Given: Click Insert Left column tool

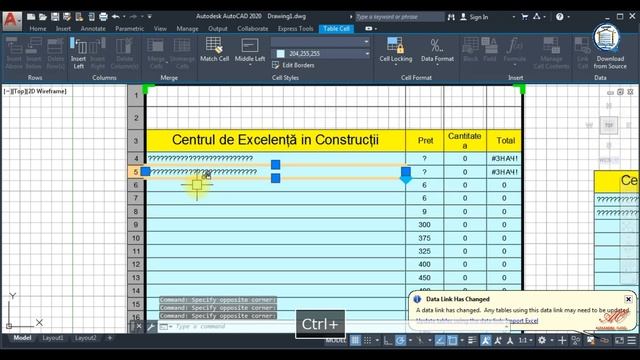Looking at the screenshot, I should coord(78,53).
